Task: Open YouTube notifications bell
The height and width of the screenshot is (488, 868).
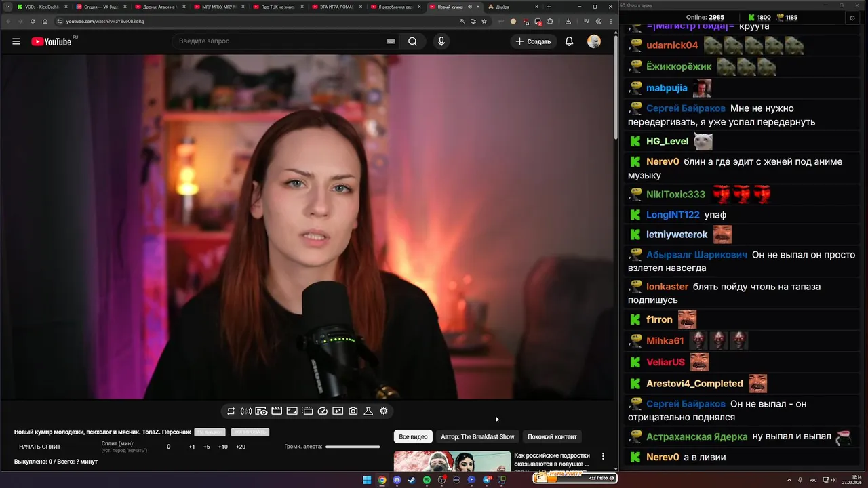Action: pyautogui.click(x=570, y=41)
